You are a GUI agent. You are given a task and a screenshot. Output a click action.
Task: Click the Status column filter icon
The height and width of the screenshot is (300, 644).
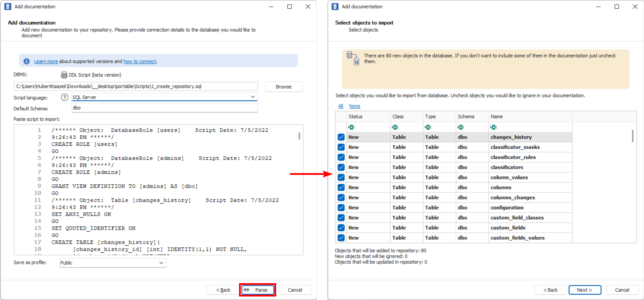point(351,127)
